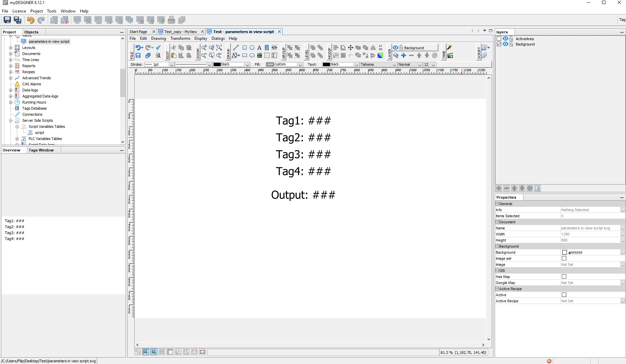The image size is (626, 364).
Task: Click the ellipsis button for Google Map
Action: pos(623,283)
